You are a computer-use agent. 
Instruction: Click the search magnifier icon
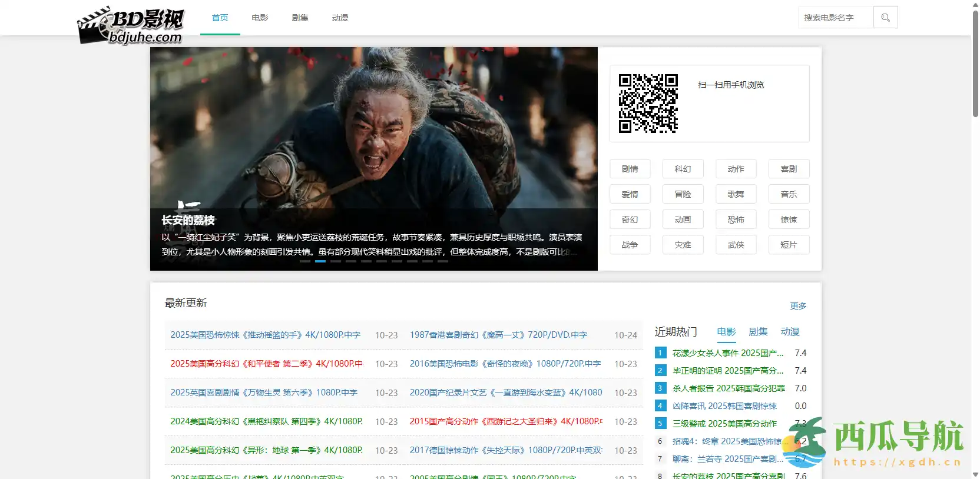(x=885, y=18)
